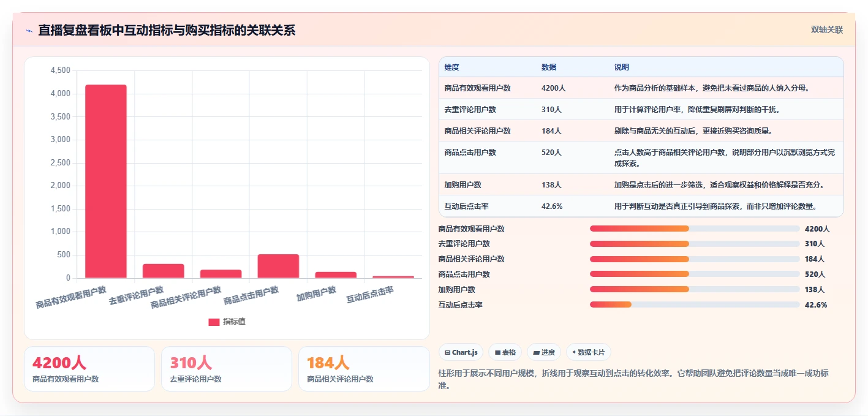This screenshot has width=868, height=416.
Task: Click the 2,000 y-axis label
Action: [x=60, y=186]
